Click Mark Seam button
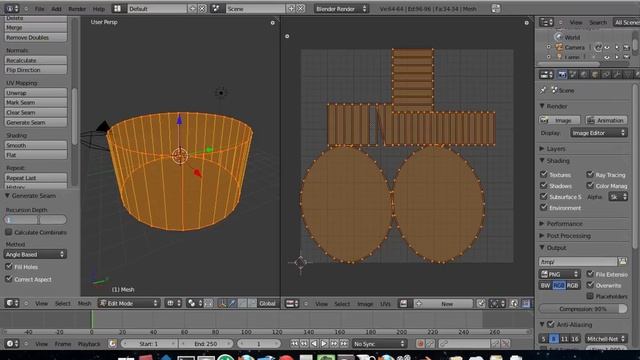This screenshot has height=360, width=640. click(x=36, y=102)
